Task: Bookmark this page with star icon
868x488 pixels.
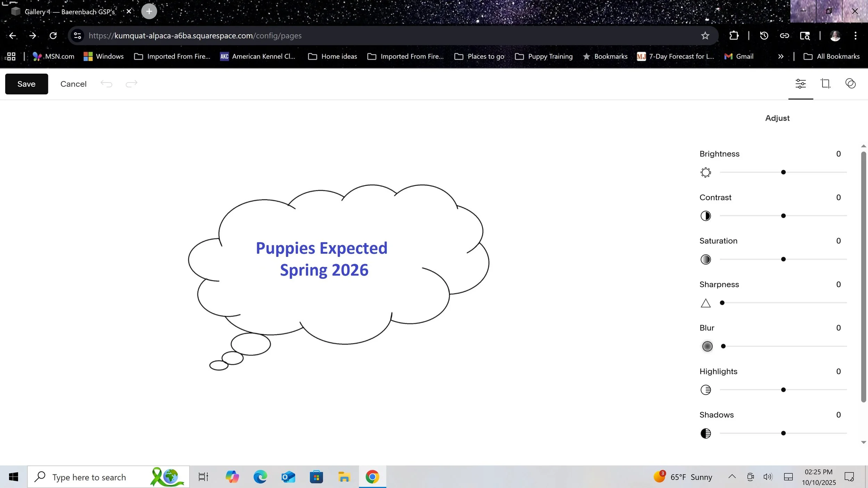Action: (x=705, y=36)
